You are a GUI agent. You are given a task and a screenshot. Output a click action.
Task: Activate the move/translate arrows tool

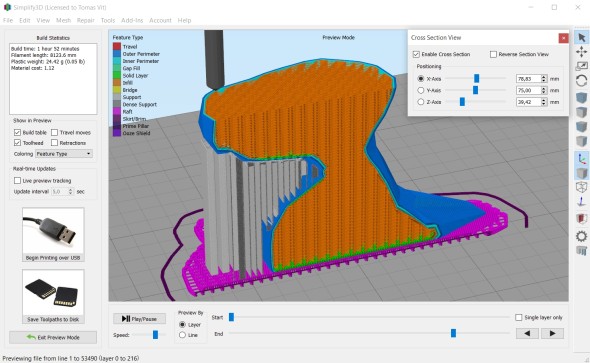point(581,52)
